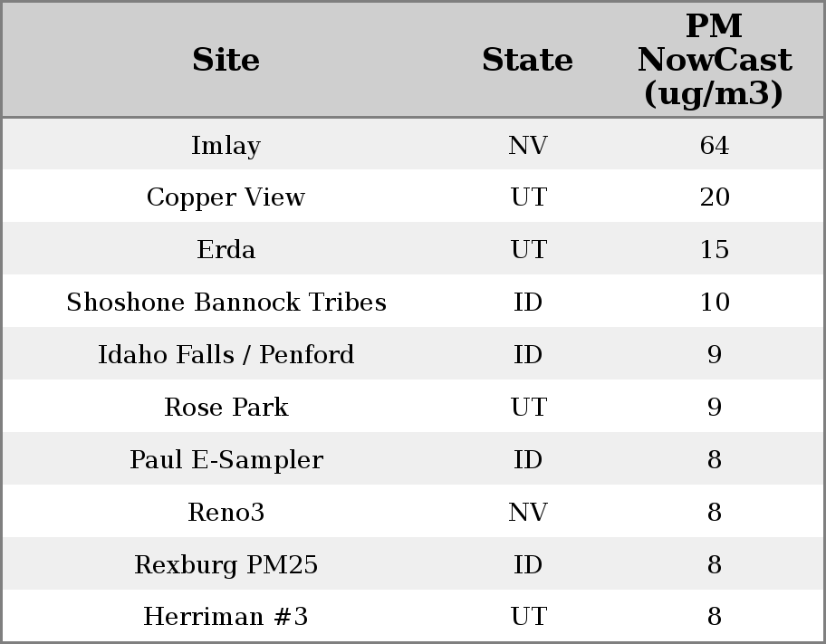Select the Paul E-Sampler site cell
Screen dimensions: 826x644
[226, 460]
